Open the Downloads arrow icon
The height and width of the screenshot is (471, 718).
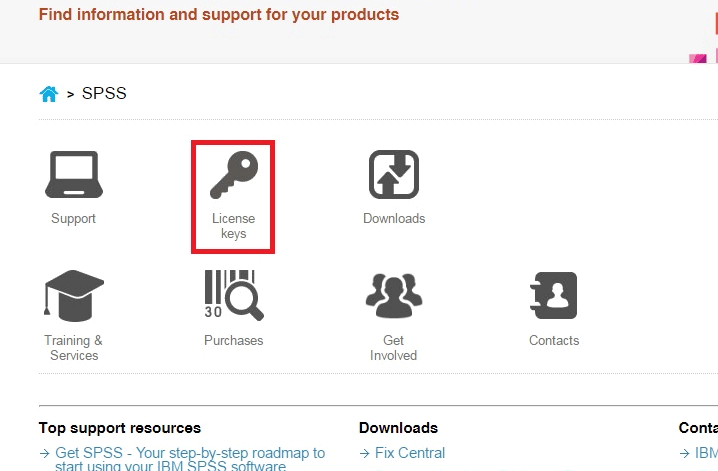[x=393, y=175]
